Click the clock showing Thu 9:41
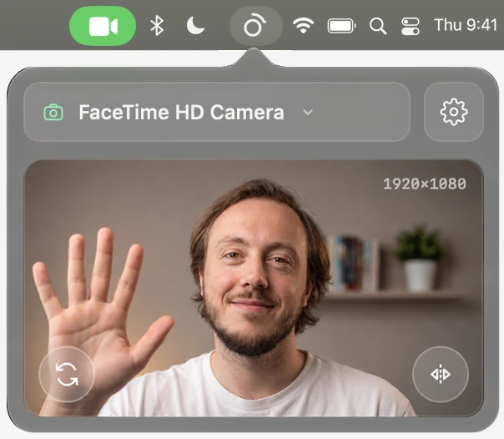504x439 pixels. tap(466, 25)
